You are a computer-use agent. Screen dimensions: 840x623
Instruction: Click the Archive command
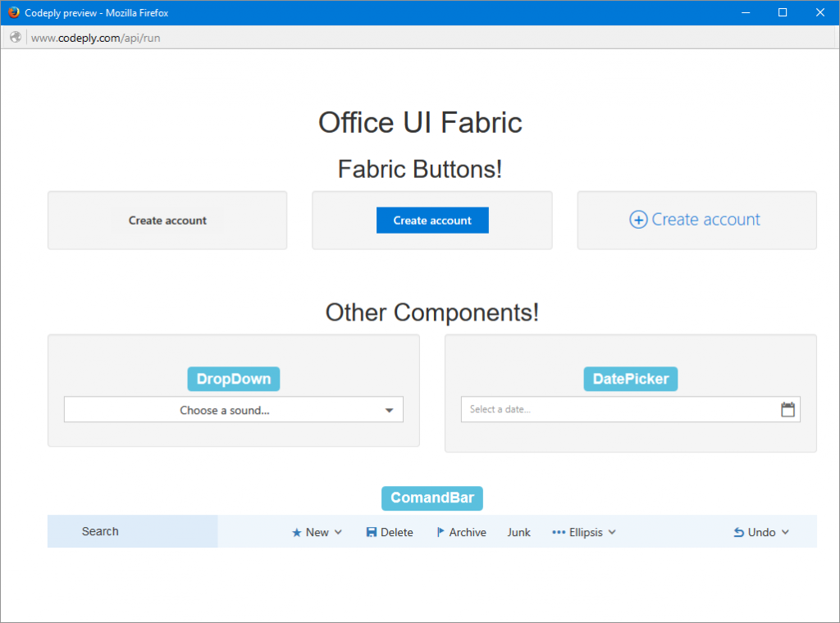[461, 533]
